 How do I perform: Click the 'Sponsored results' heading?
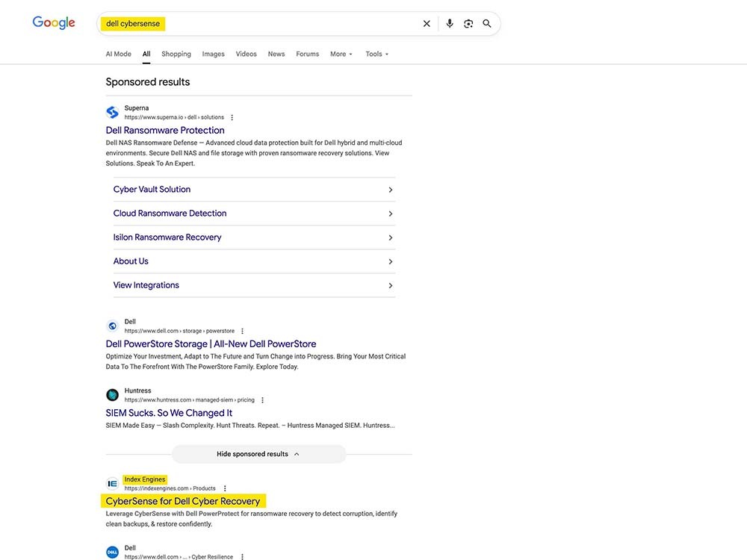click(148, 82)
